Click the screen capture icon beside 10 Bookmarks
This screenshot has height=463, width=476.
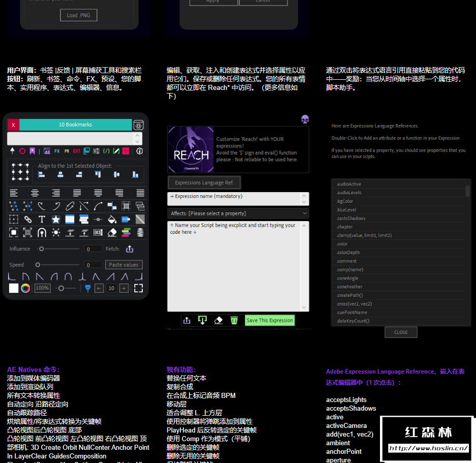pyautogui.click(x=138, y=125)
